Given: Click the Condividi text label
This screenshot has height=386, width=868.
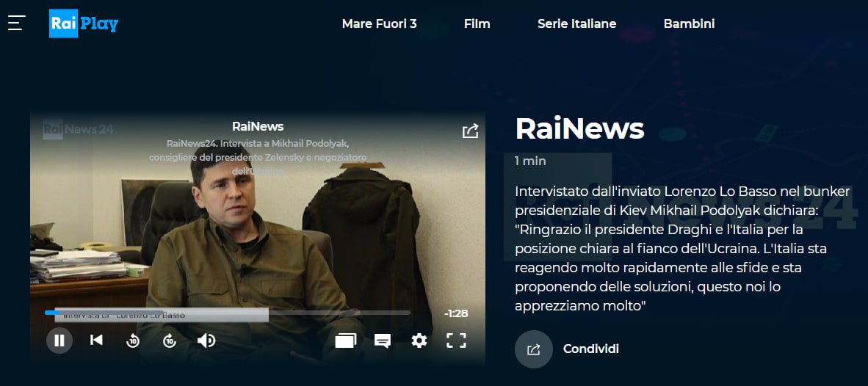Looking at the screenshot, I should coord(590,349).
